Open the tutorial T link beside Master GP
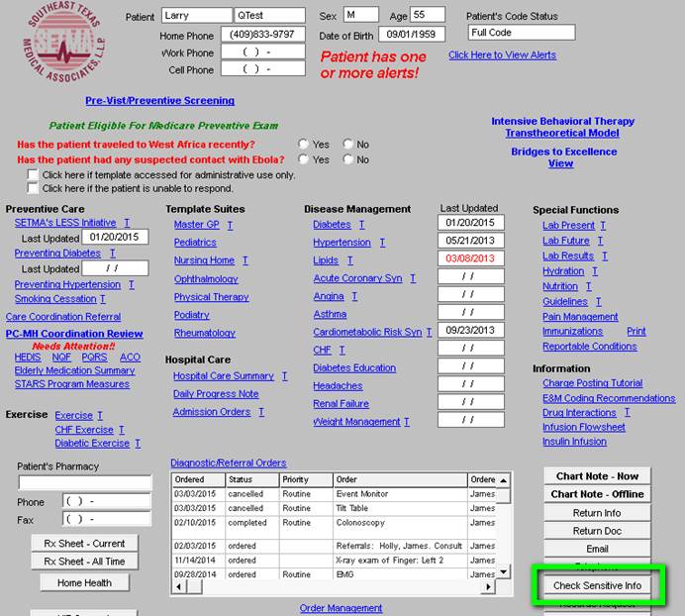Screen dimensions: 685x616 [230, 225]
